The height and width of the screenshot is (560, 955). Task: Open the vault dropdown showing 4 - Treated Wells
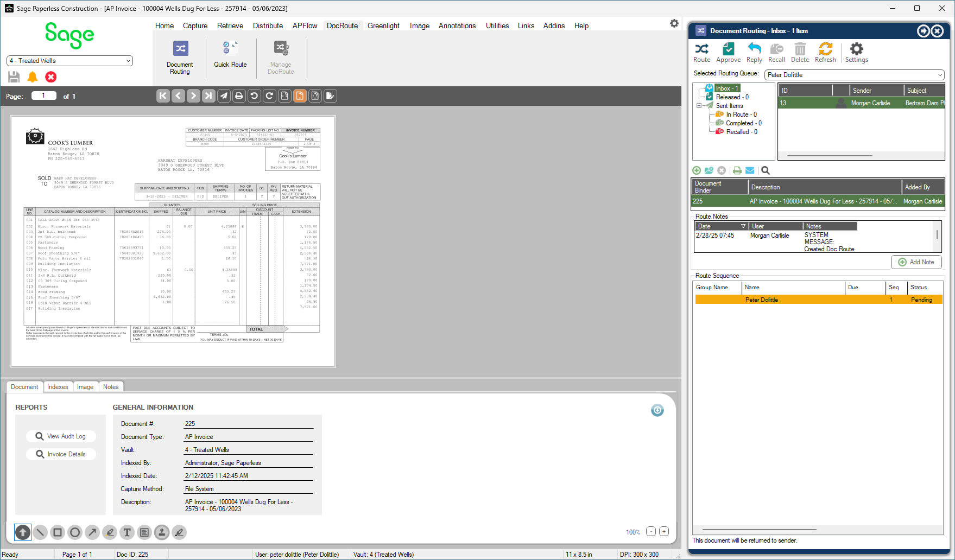(69, 61)
